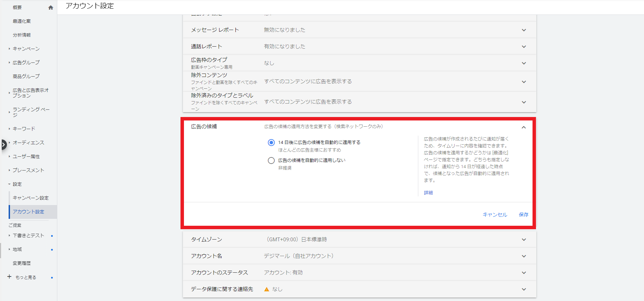644x301 pixels.
Task: Open 地域 in the sidebar
Action: pyautogui.click(x=17, y=249)
